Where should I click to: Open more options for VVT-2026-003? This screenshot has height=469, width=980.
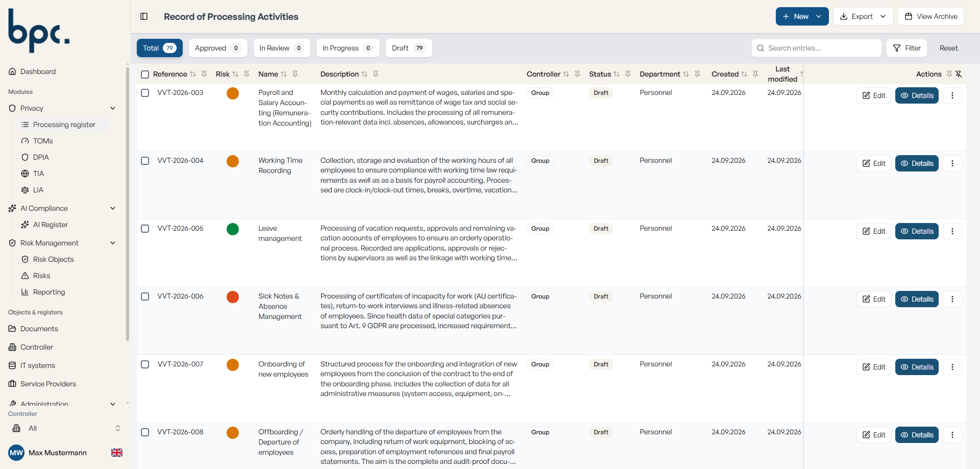pyautogui.click(x=952, y=95)
